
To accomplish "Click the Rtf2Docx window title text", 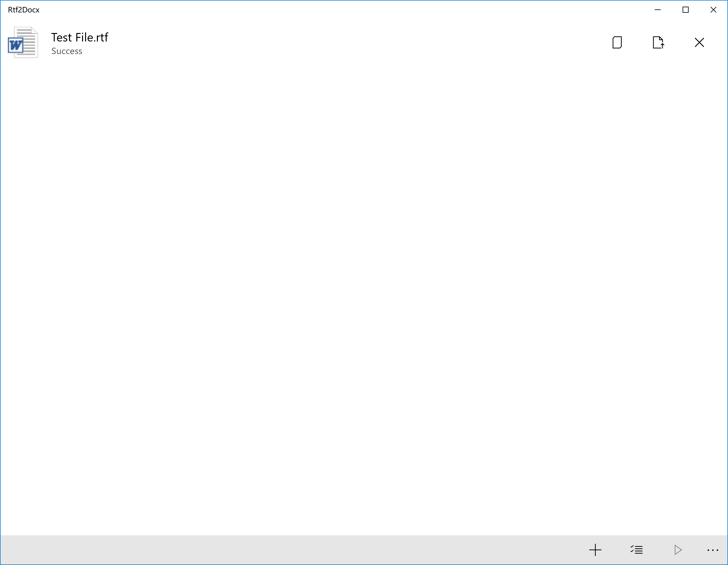I will click(23, 10).
